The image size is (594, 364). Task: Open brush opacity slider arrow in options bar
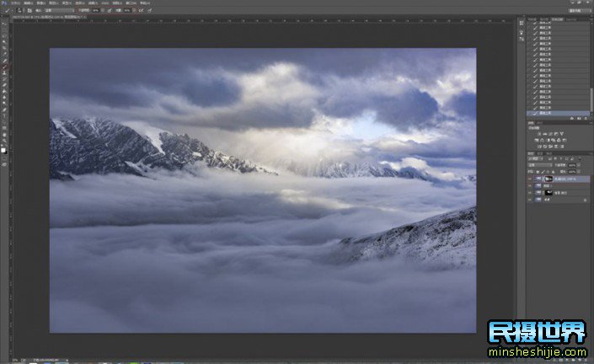(x=102, y=10)
